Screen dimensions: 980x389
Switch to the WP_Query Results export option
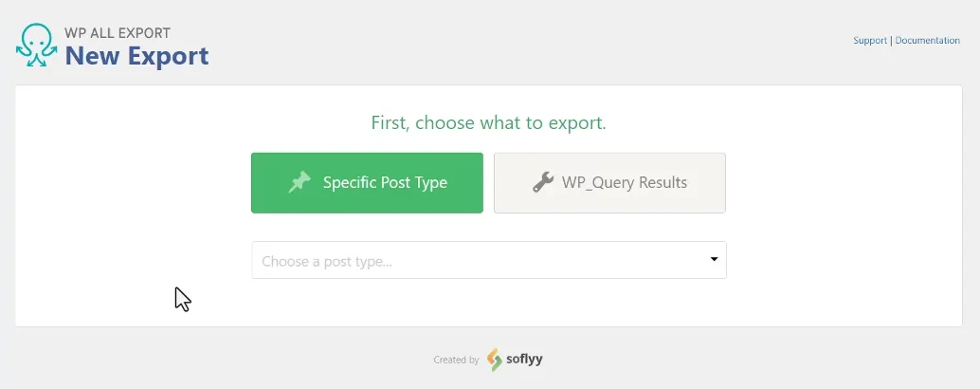click(609, 182)
